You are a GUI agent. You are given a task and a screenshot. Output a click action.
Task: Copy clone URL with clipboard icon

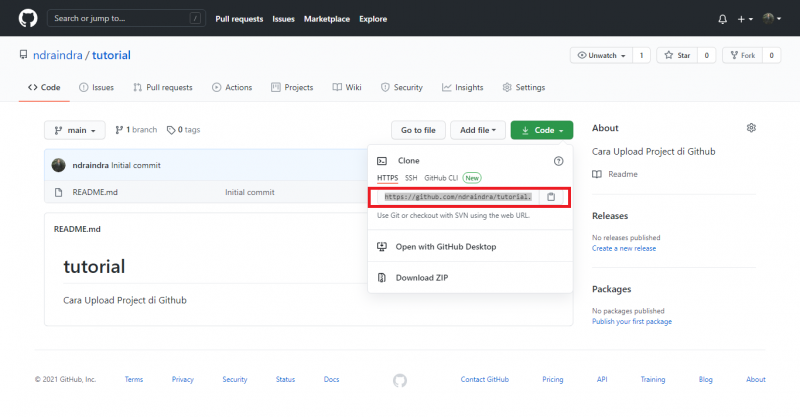point(550,197)
